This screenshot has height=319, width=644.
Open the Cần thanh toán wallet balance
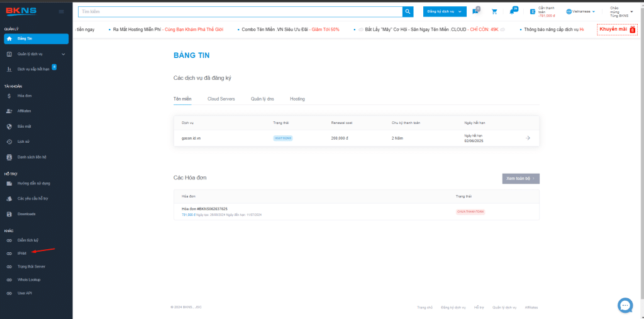point(545,12)
